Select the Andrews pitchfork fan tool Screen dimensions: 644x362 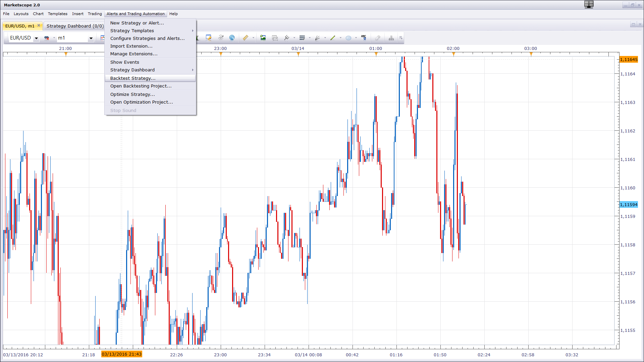(x=318, y=38)
